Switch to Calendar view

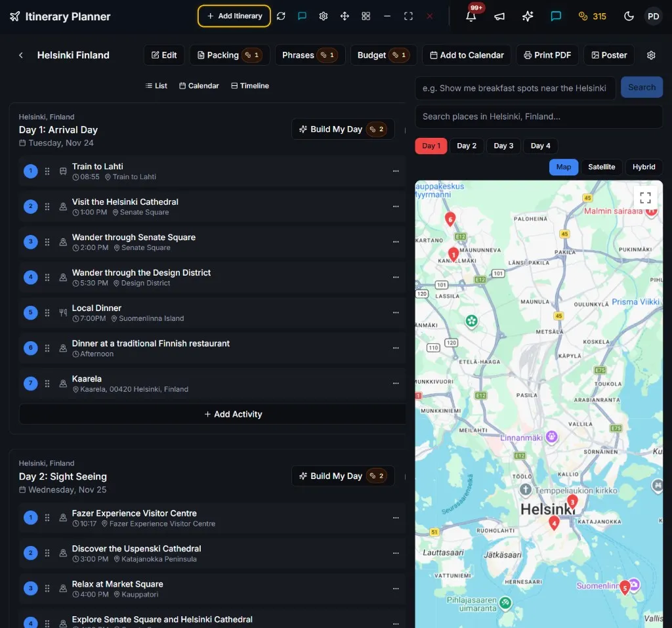pyautogui.click(x=199, y=86)
